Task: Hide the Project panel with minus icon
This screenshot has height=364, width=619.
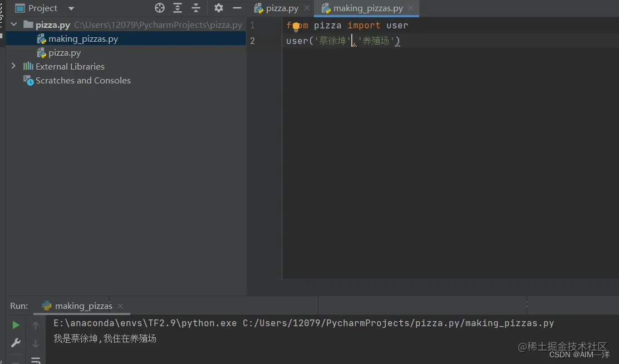Action: 237,8
